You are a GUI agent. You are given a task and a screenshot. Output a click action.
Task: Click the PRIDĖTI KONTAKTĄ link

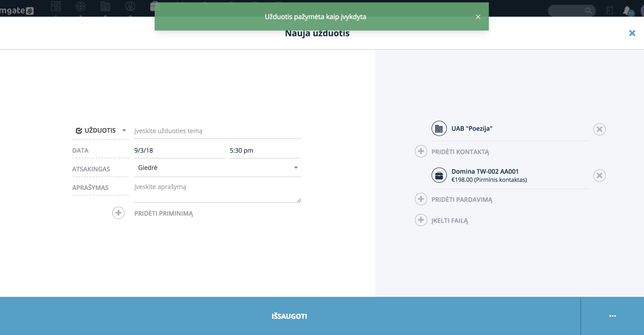point(460,152)
